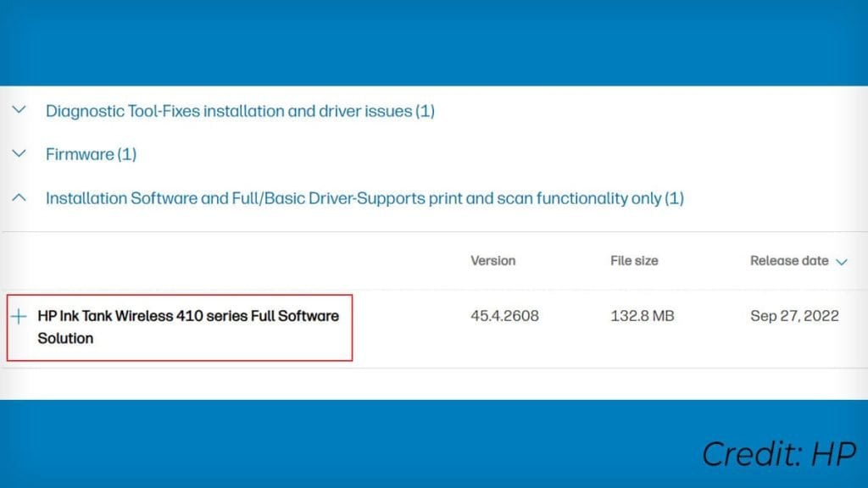Click the Version column header

pyautogui.click(x=492, y=260)
